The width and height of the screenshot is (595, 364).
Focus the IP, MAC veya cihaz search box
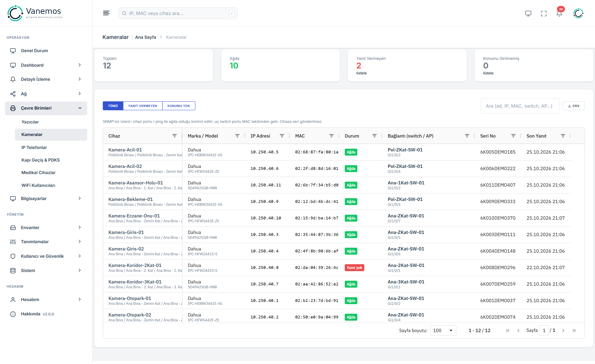(177, 13)
